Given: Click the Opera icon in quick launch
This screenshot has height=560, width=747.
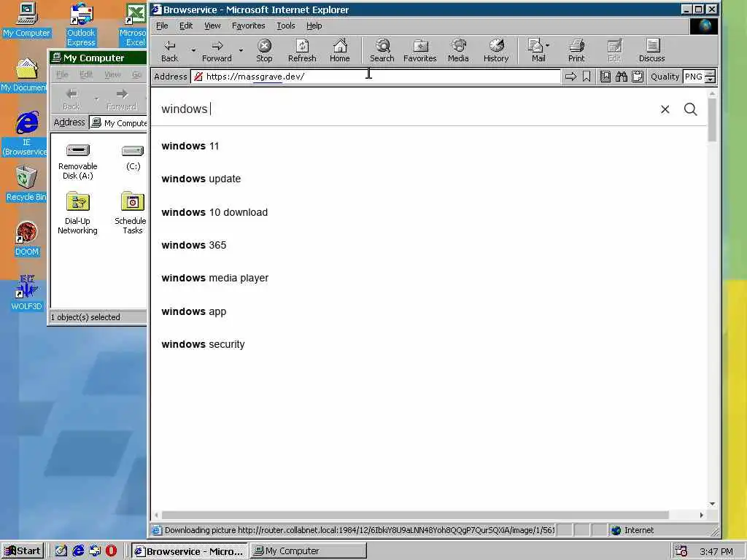Looking at the screenshot, I should click(x=111, y=551).
